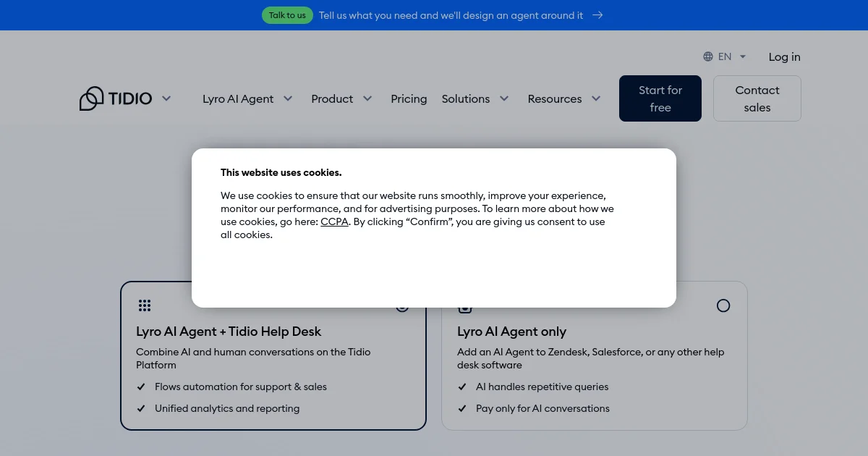The width and height of the screenshot is (868, 456).
Task: Click the This website uses cookies heading
Action: (281, 172)
